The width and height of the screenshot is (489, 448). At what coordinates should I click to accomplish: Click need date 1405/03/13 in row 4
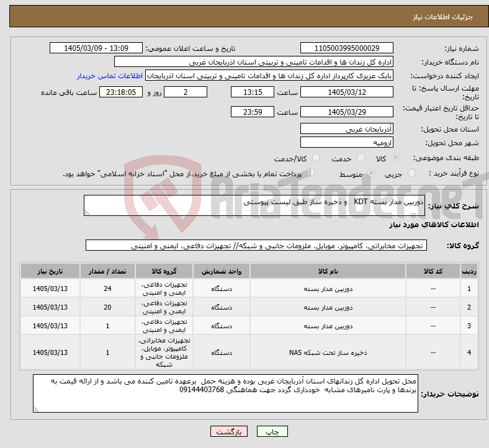pos(50,352)
